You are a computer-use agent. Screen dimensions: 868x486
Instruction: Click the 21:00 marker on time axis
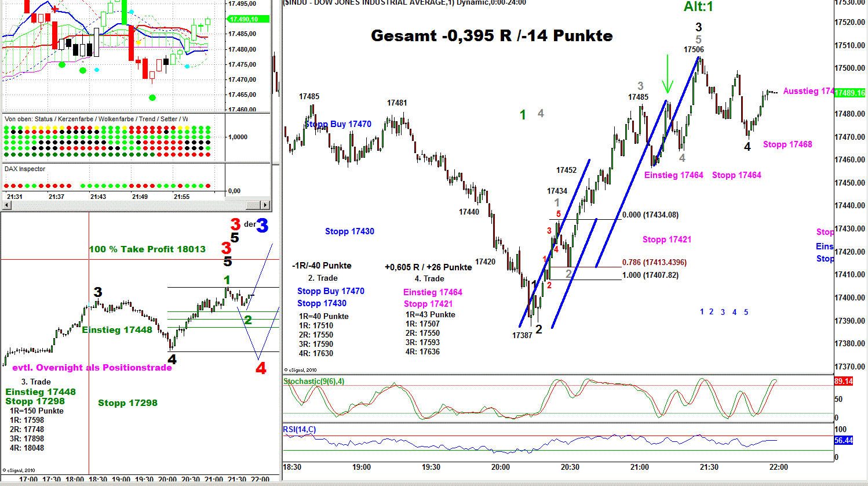point(640,467)
